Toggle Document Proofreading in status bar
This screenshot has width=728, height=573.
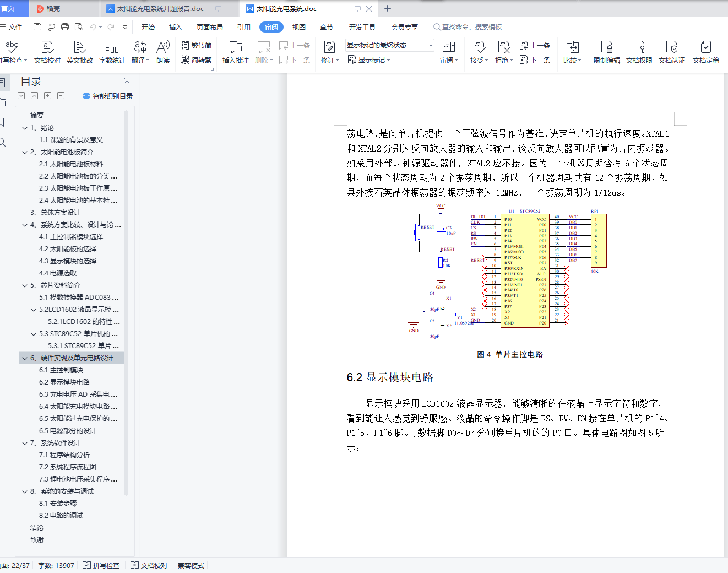tap(149, 565)
